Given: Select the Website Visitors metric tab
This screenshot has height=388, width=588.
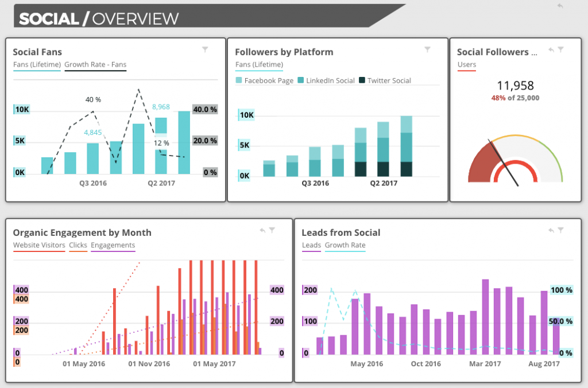Looking at the screenshot, I should coord(39,245).
